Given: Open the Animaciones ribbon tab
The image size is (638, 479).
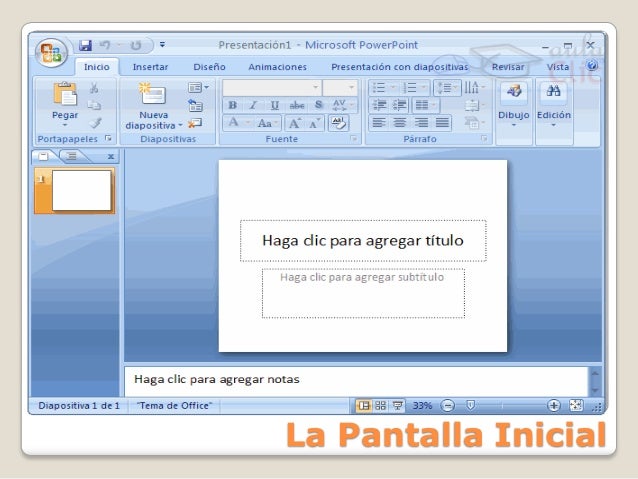Looking at the screenshot, I should coord(277,67).
